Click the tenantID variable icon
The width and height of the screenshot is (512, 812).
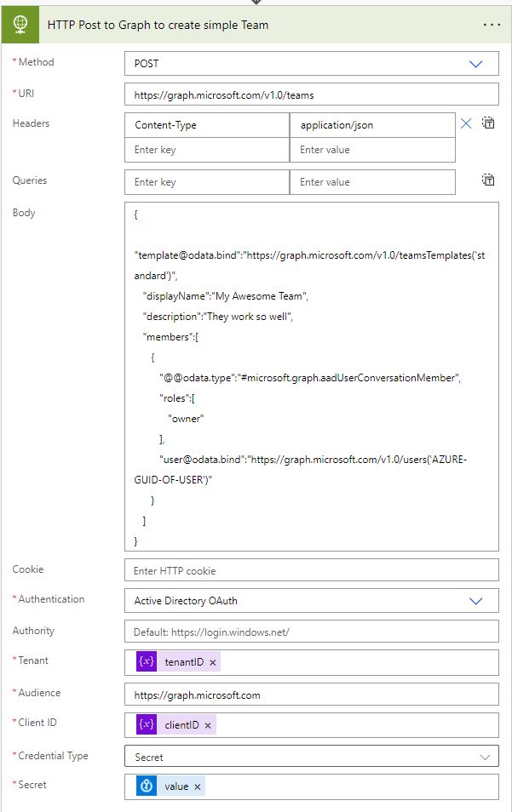click(x=147, y=661)
